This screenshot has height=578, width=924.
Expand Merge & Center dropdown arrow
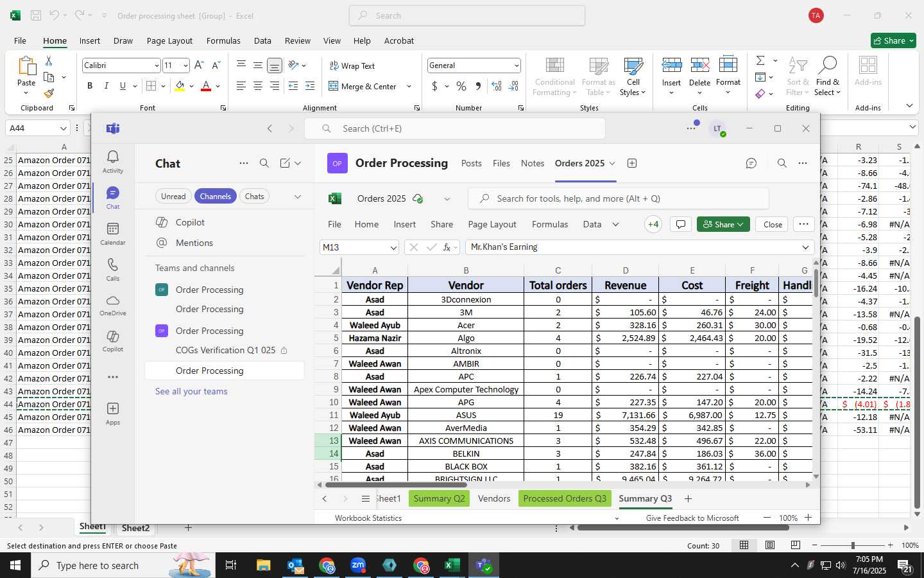pos(409,86)
